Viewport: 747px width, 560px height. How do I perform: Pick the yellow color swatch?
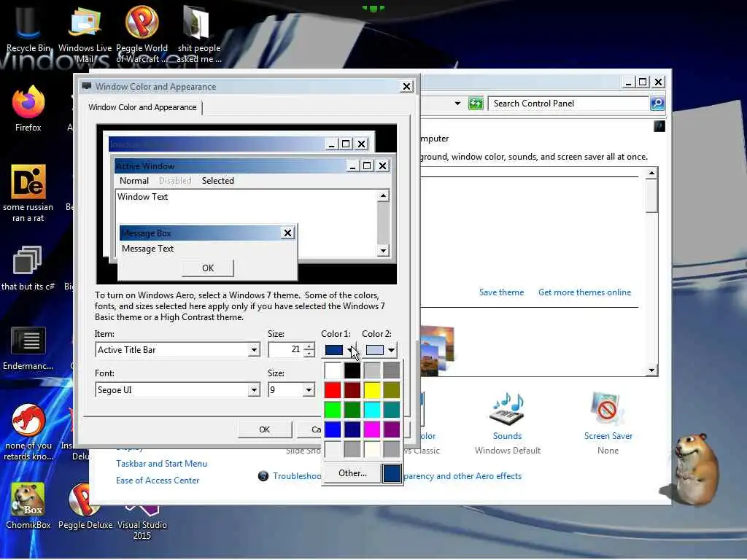pyautogui.click(x=372, y=391)
